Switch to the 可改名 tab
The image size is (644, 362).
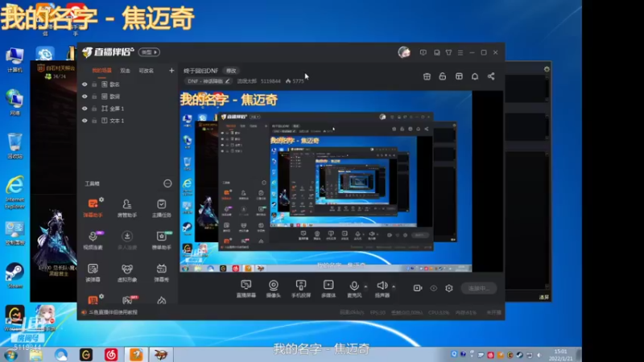pyautogui.click(x=146, y=71)
